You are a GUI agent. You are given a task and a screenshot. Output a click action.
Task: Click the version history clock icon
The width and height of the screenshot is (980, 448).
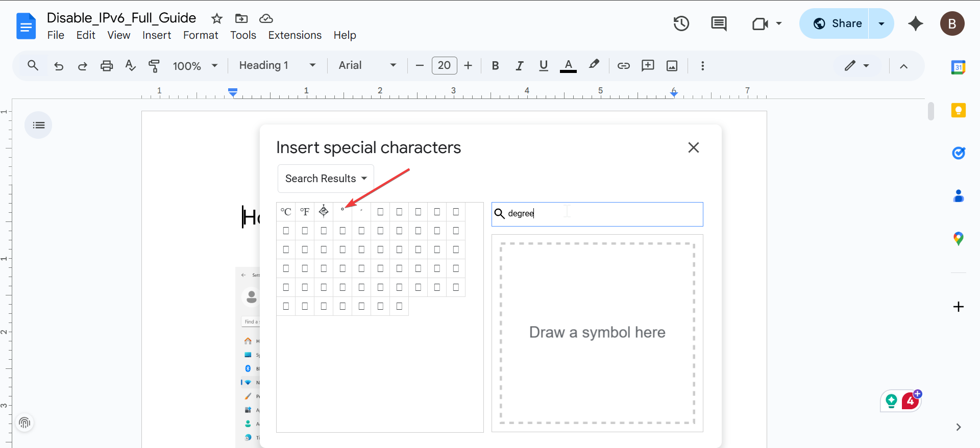pyautogui.click(x=681, y=23)
